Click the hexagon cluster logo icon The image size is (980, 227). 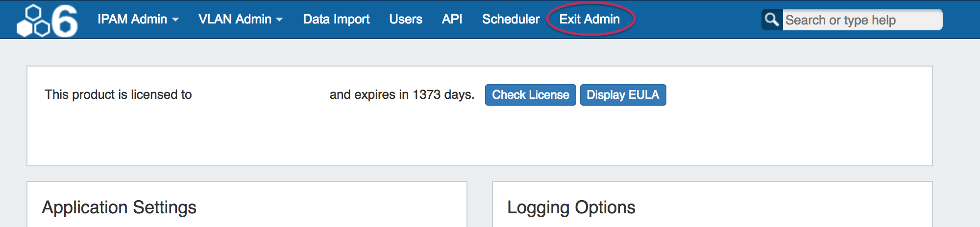click(x=33, y=22)
